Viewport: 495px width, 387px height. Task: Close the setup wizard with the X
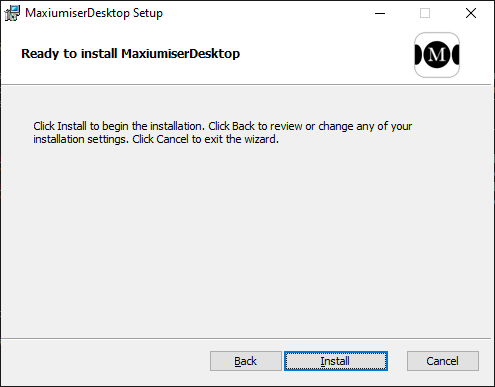point(471,13)
